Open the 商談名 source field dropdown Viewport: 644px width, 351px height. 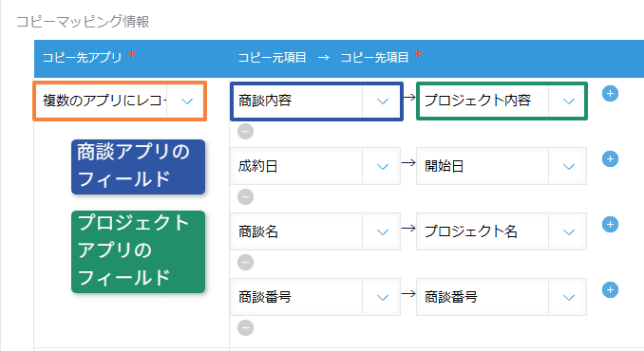point(315,231)
